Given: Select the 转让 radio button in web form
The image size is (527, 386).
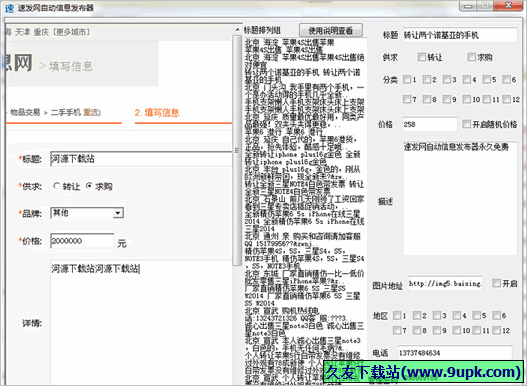Looking at the screenshot, I should point(56,186).
